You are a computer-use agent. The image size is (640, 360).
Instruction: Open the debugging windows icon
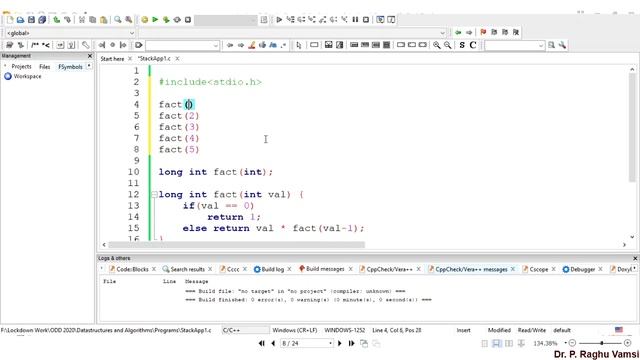point(380,20)
